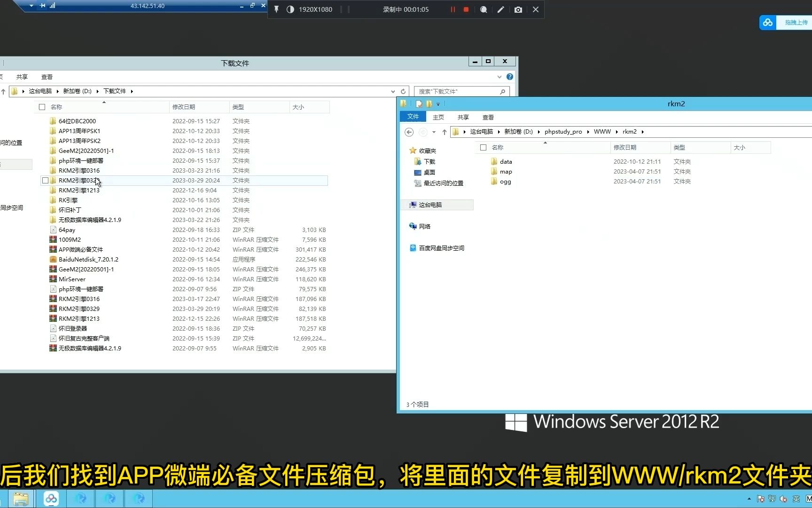Image resolution: width=812 pixels, height=508 pixels.
Task: Open the magnifier tool in recorder toolbar
Action: click(483, 9)
